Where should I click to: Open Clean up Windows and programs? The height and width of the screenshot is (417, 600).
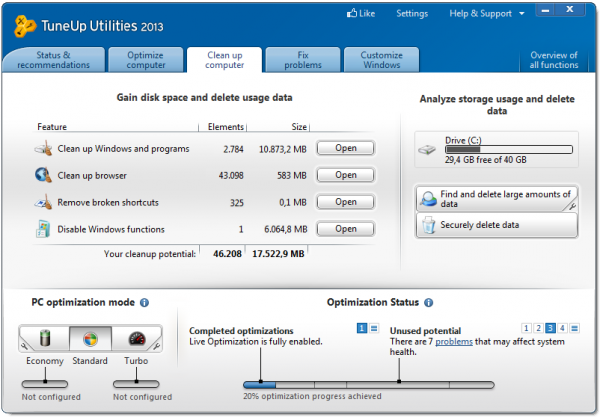[x=346, y=148]
